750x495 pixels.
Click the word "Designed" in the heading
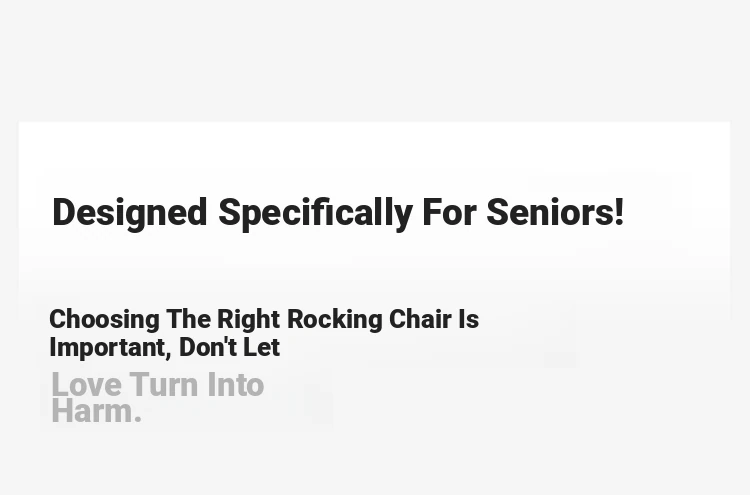(x=130, y=212)
